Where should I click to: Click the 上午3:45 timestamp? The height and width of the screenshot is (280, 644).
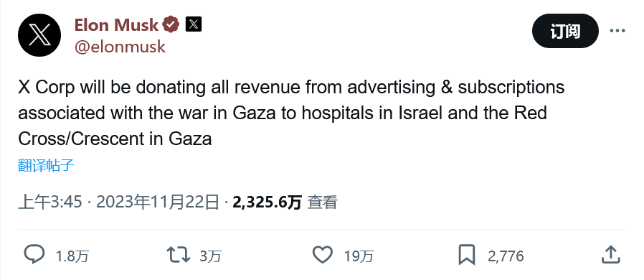pyautogui.click(x=50, y=202)
